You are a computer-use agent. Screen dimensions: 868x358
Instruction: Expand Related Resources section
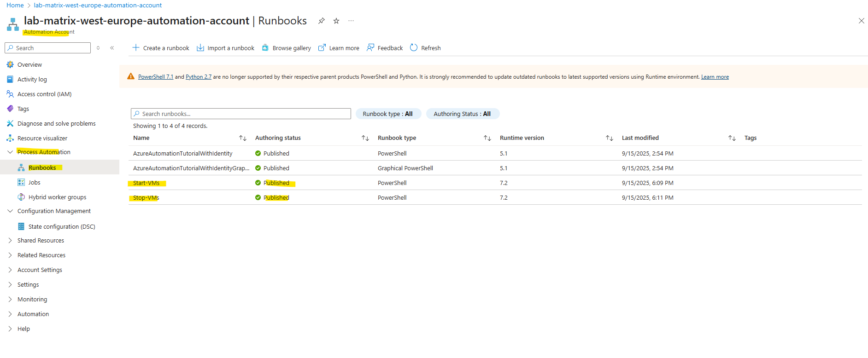[10, 255]
